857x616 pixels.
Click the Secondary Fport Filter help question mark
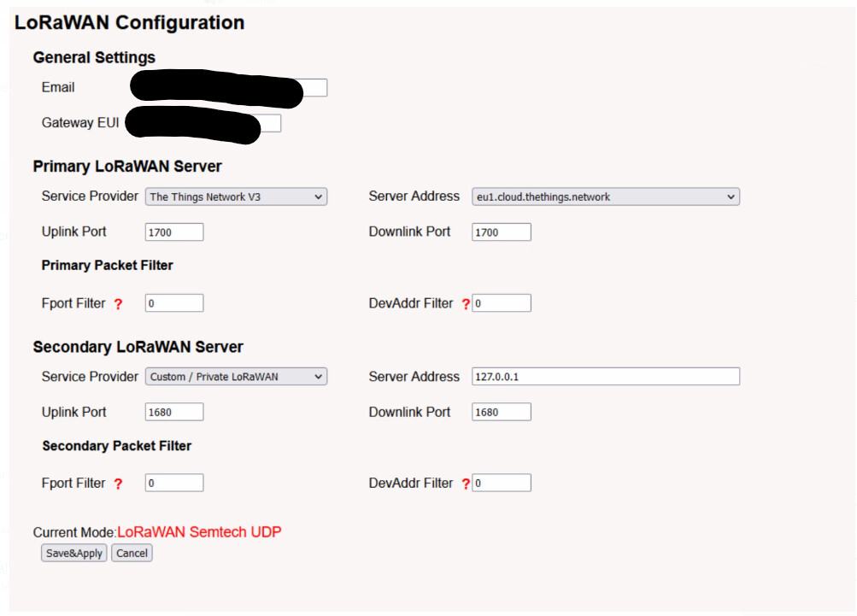coord(118,484)
